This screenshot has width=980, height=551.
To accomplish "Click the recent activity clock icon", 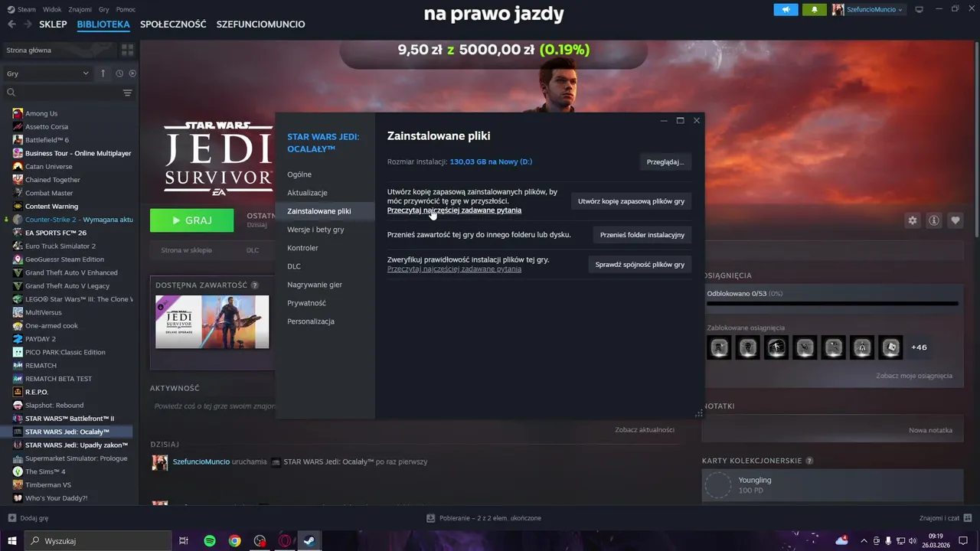I will (119, 73).
